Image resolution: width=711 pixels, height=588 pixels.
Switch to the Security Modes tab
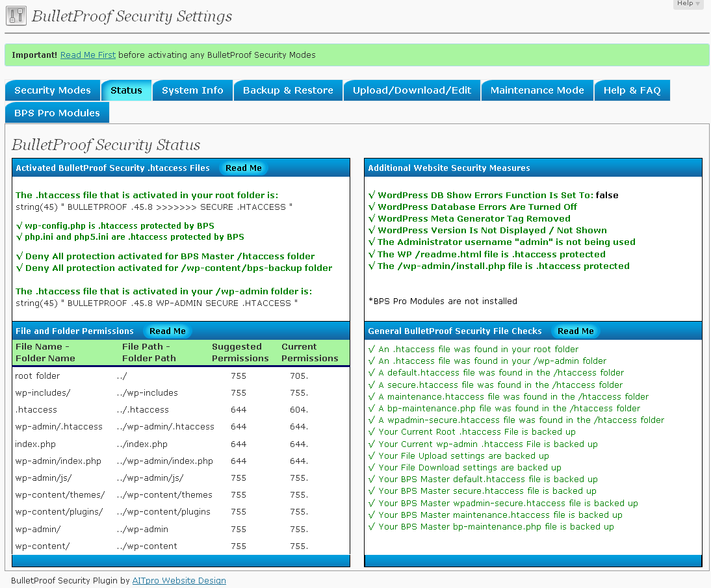click(53, 90)
